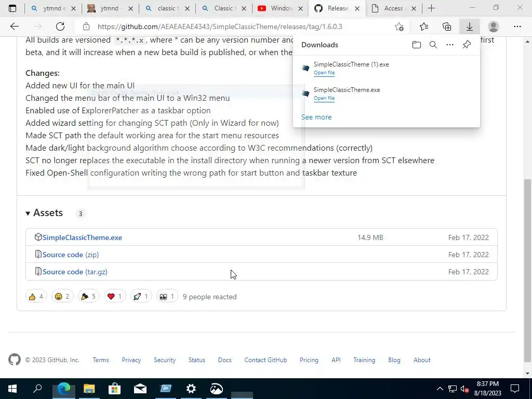Open Collections in Edge toolbar
The height and width of the screenshot is (399, 532).
447,26
